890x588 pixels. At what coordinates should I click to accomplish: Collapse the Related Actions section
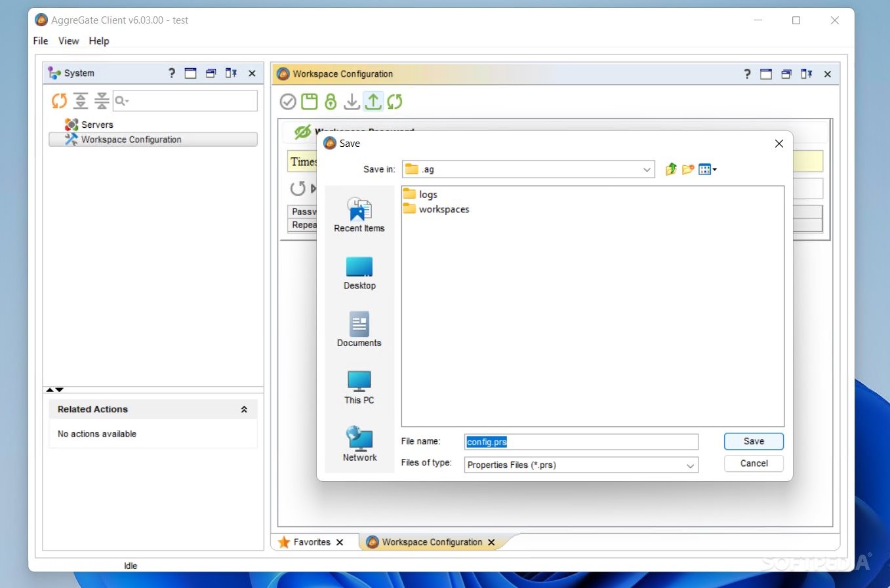[244, 409]
